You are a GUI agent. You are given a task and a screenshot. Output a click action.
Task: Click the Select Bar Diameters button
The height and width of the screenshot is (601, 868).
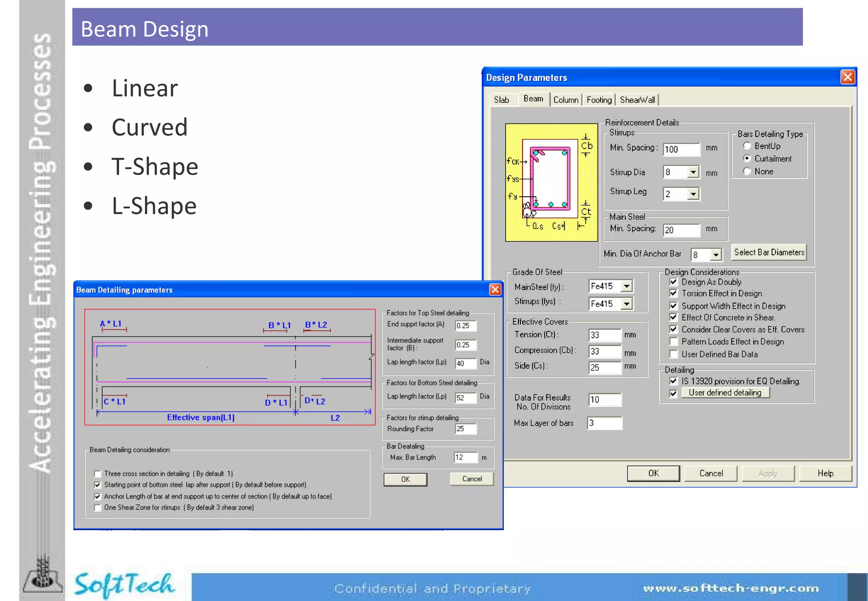coord(769,252)
